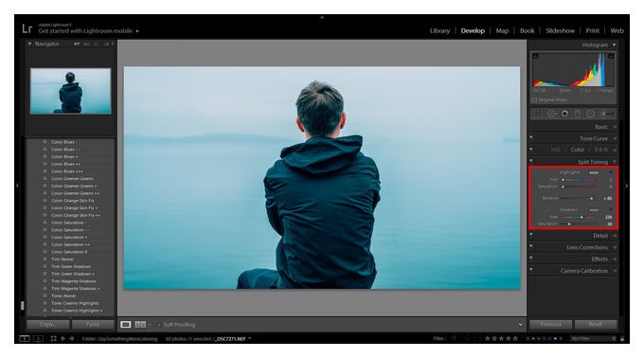Toggle Detail panel on/off switch
The height and width of the screenshot is (358, 644).
point(531,235)
